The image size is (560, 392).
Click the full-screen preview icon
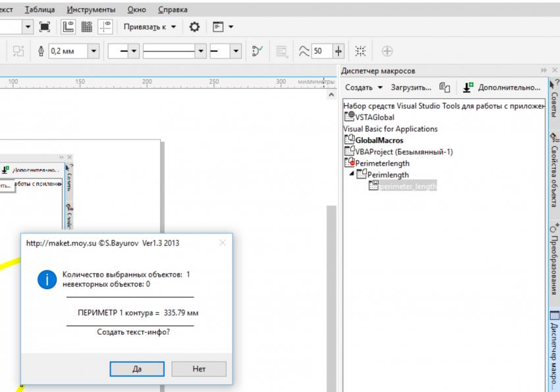pos(45,27)
